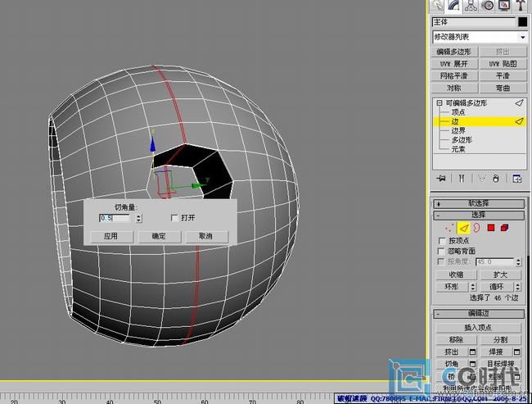Click the UVW 展开 button
The height and width of the screenshot is (404, 532).
tap(454, 64)
